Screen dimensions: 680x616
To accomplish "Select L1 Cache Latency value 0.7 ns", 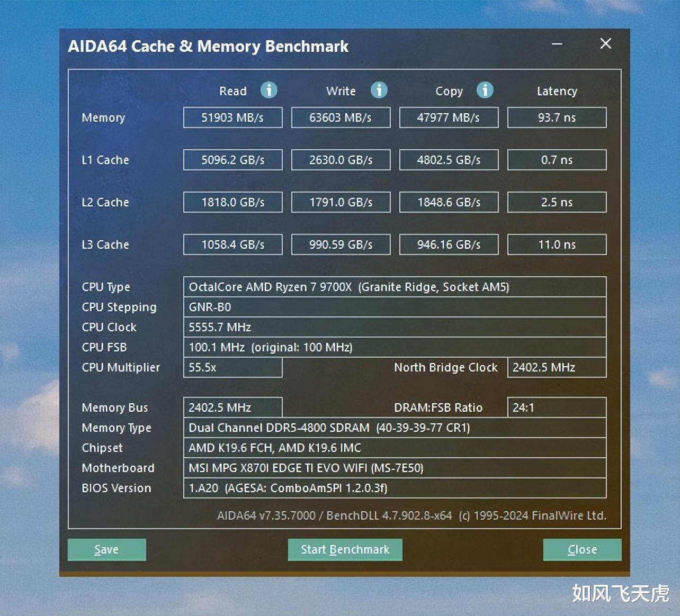I will pyautogui.click(x=557, y=160).
